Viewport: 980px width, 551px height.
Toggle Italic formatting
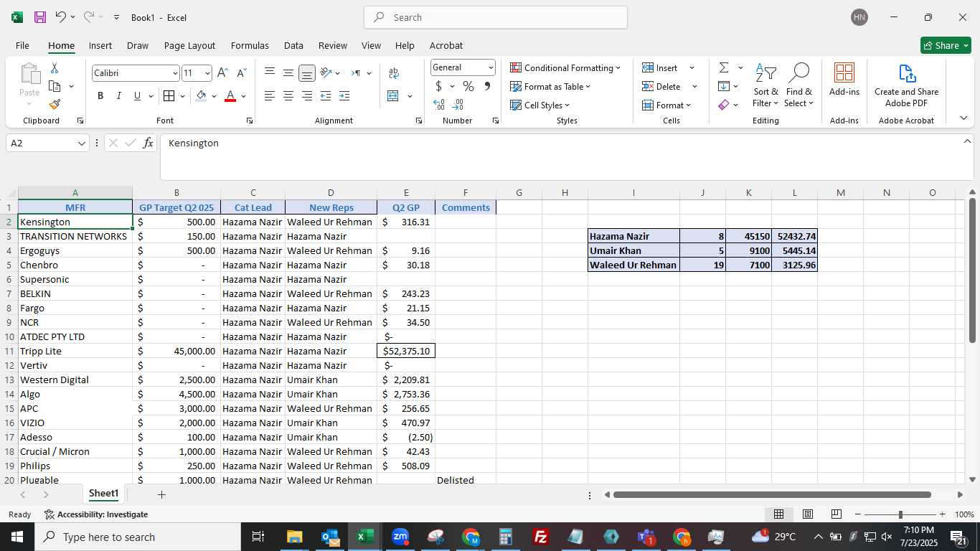coord(118,95)
